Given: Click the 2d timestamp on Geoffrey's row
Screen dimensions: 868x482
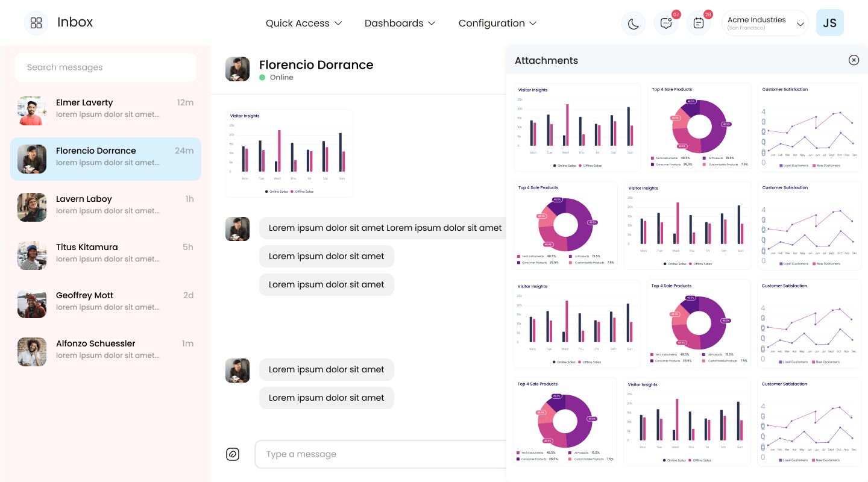Looking at the screenshot, I should point(189,295).
